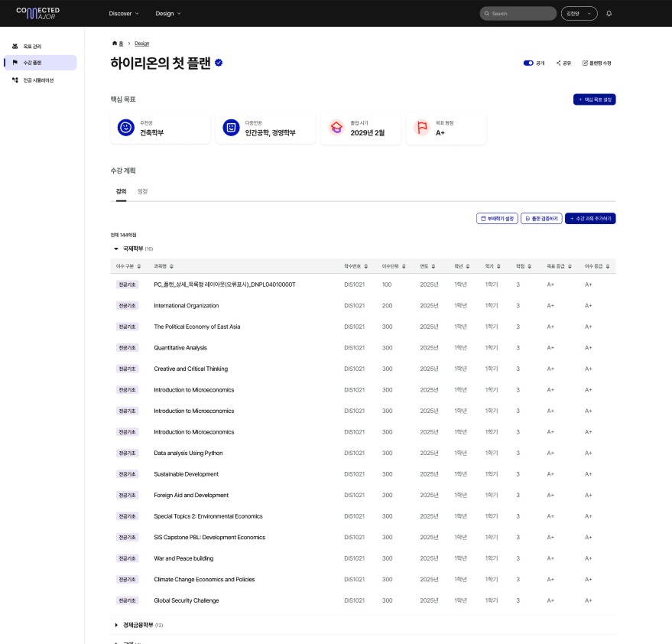Sort by the 과목명 column arrows
This screenshot has height=644, width=672.
click(x=171, y=266)
